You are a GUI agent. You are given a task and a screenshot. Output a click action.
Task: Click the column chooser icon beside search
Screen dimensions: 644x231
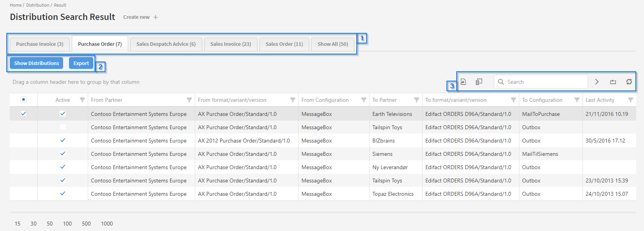tap(479, 82)
